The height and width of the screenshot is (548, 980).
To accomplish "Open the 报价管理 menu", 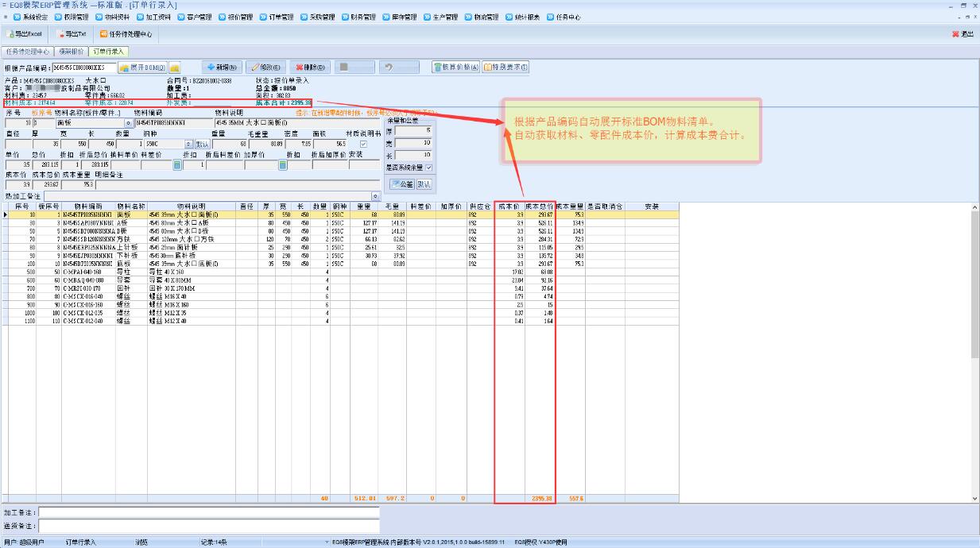I will 237,17.
